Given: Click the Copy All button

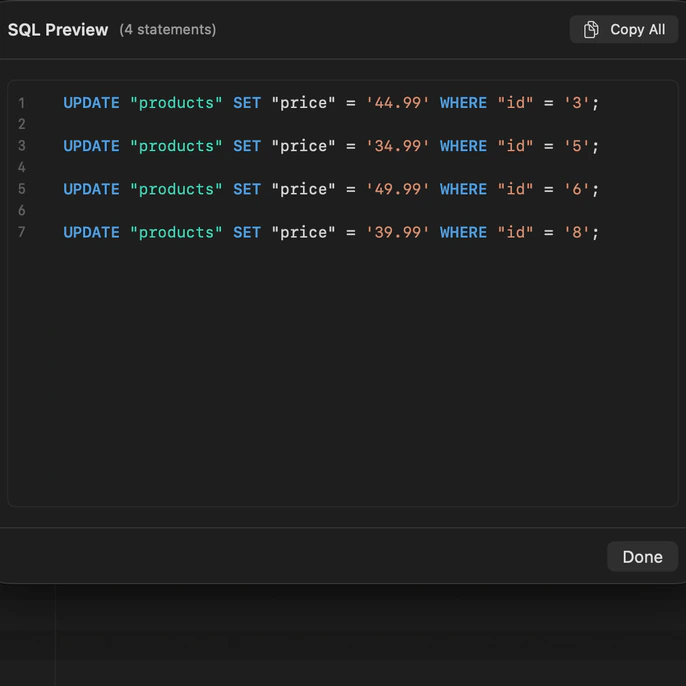Looking at the screenshot, I should tap(623, 29).
